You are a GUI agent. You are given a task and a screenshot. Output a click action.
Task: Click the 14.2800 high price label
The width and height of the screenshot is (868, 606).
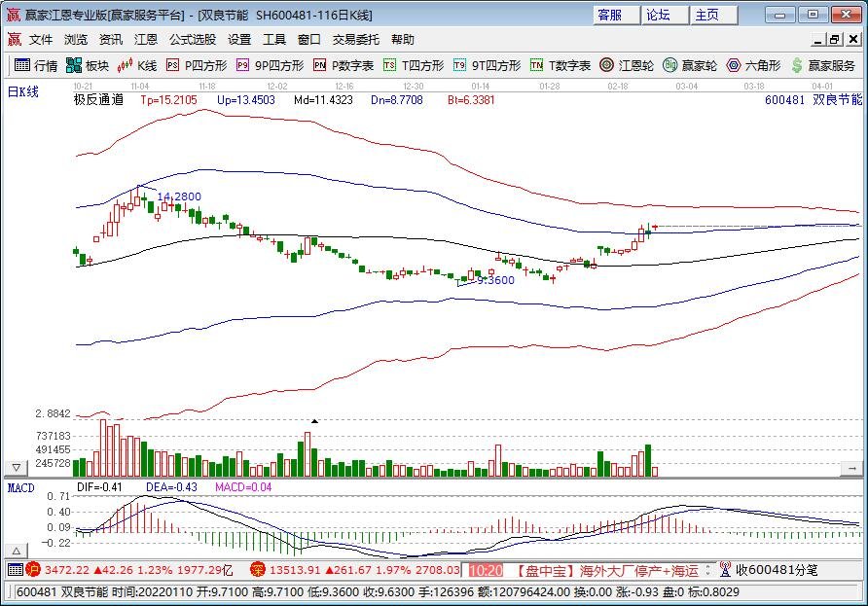pos(179,196)
